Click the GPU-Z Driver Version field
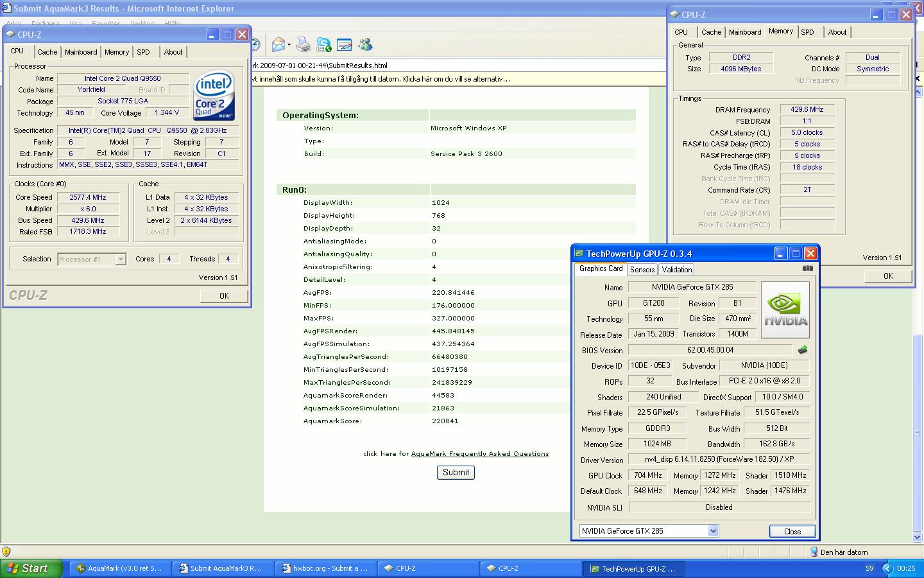 pyautogui.click(x=719, y=459)
